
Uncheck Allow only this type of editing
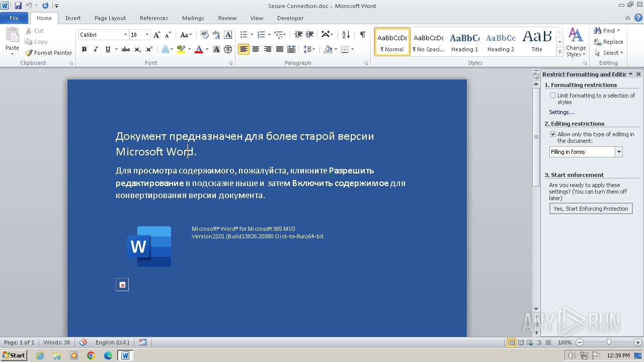[x=552, y=134]
